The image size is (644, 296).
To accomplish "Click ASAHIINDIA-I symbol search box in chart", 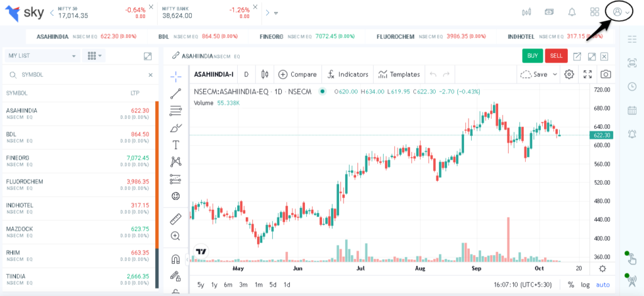I will (214, 74).
